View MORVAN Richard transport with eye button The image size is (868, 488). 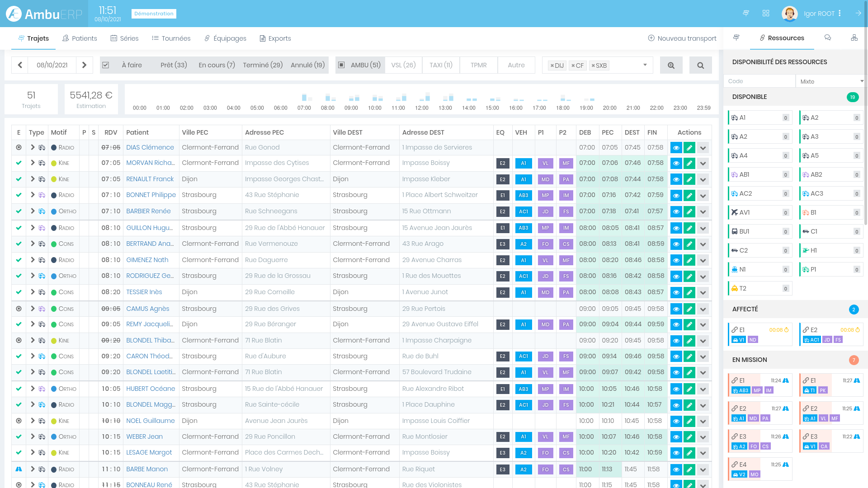tap(676, 163)
